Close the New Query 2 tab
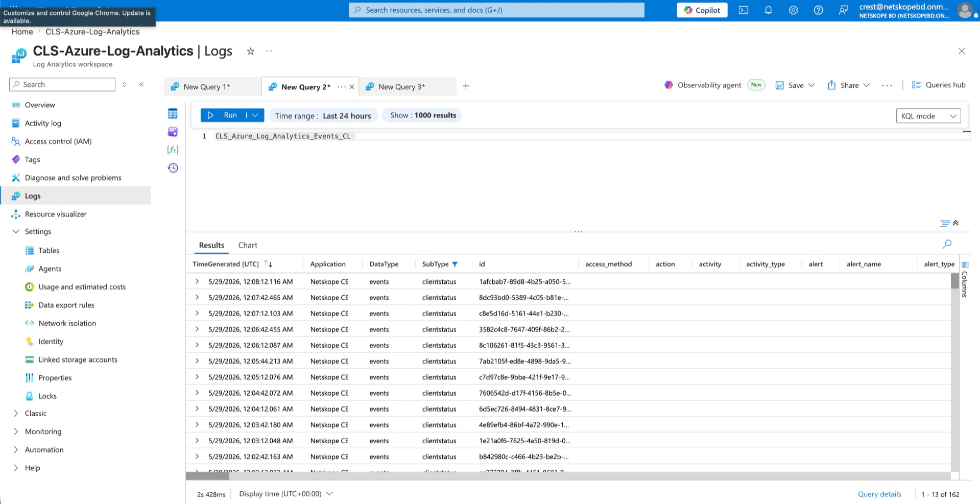Viewport: 980px width, 504px height. pyautogui.click(x=352, y=87)
